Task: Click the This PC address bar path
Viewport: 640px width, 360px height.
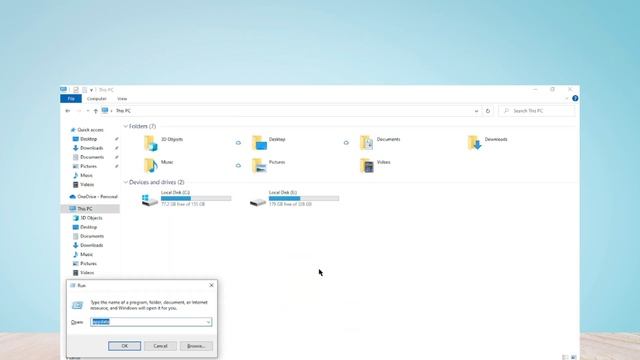Action: 123,111
